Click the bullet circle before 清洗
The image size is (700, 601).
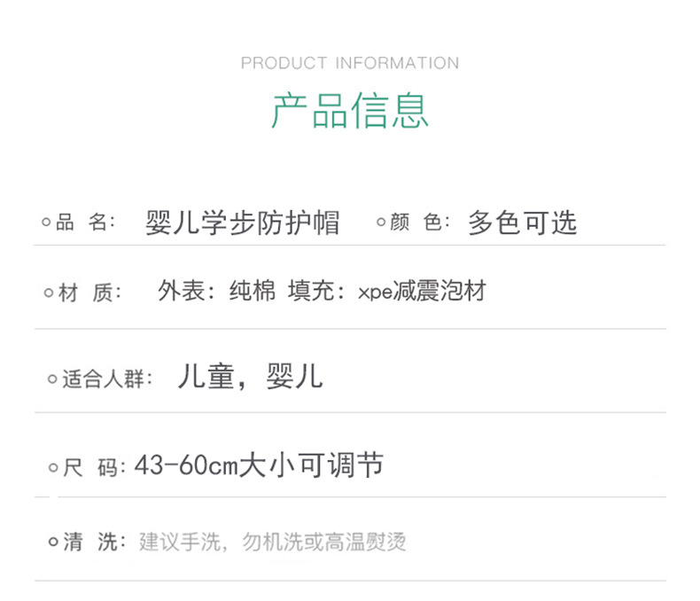pyautogui.click(x=52, y=542)
